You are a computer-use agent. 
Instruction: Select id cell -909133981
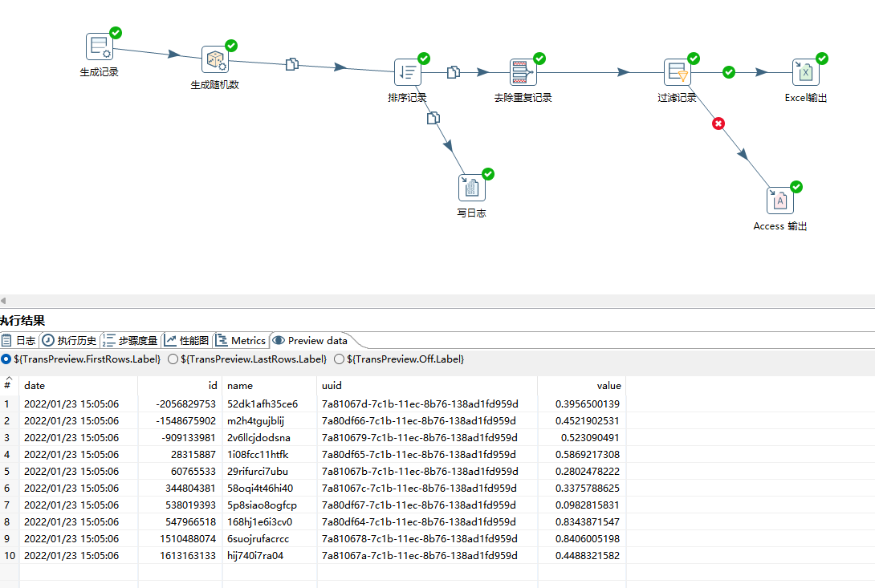click(181, 437)
